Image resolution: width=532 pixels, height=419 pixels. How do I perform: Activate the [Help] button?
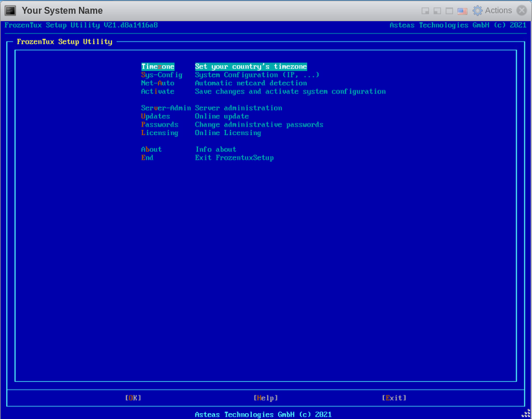click(x=266, y=398)
